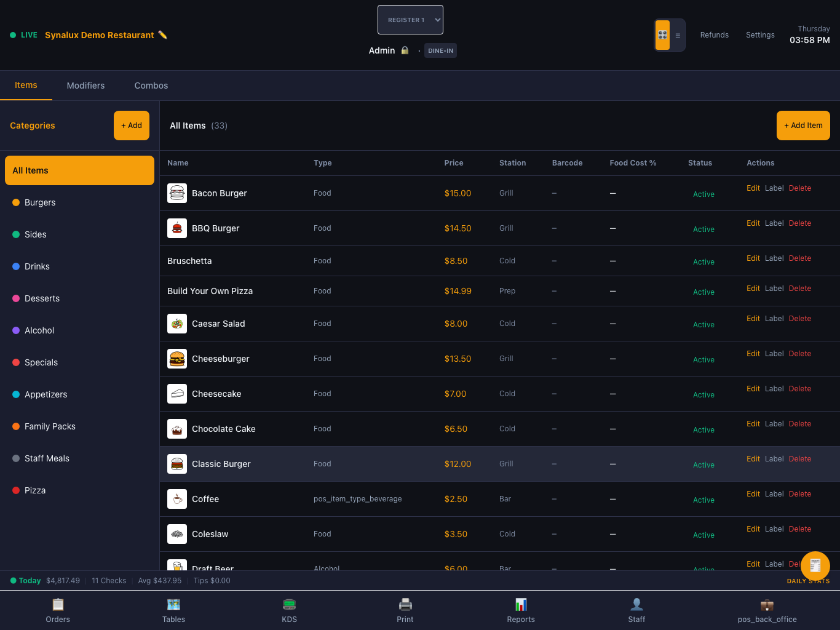Click Today's sales total $4,817.49
Viewport: 840px width, 630px height.
[x=63, y=581]
